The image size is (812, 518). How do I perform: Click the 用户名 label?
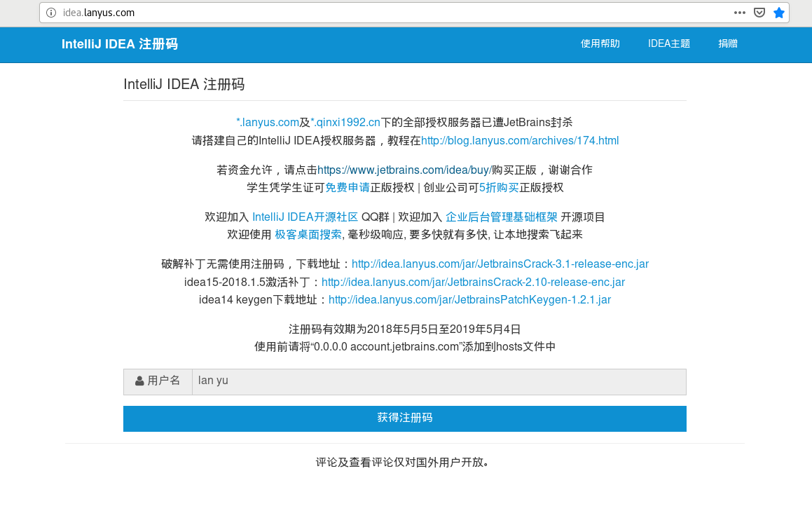(x=164, y=381)
